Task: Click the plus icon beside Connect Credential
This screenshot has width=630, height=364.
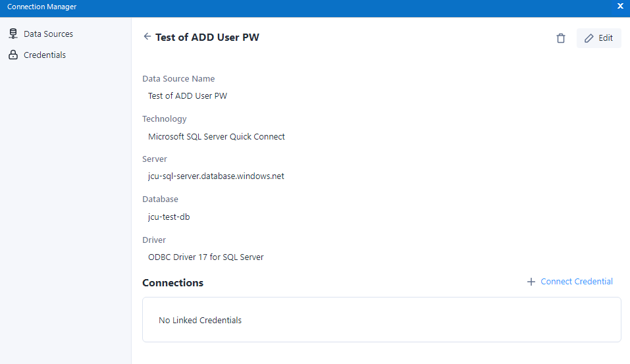Action: [531, 282]
